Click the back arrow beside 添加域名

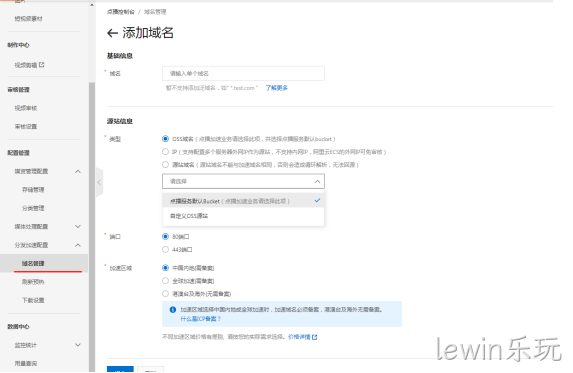[112, 33]
